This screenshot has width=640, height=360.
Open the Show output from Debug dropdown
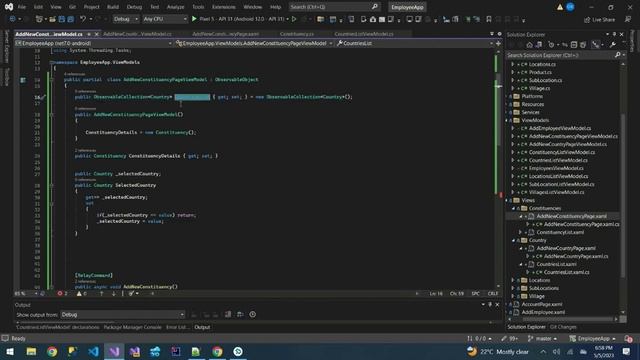tap(122, 314)
